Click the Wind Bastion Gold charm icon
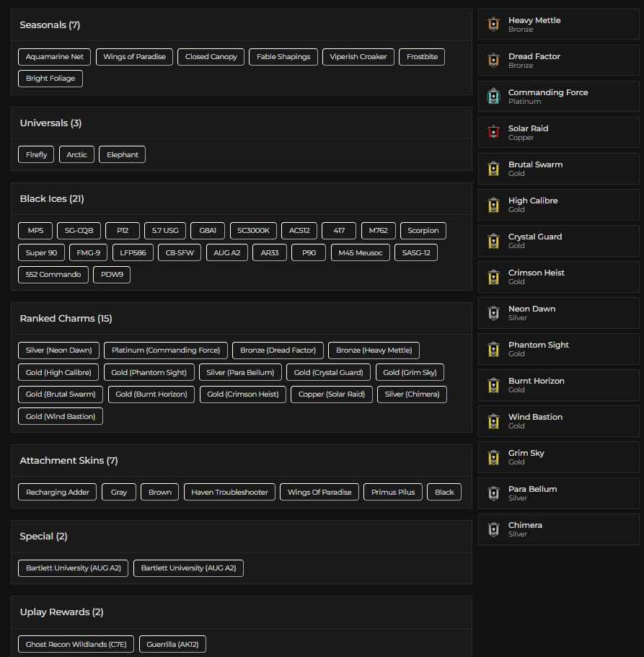644x657 pixels. tap(494, 420)
